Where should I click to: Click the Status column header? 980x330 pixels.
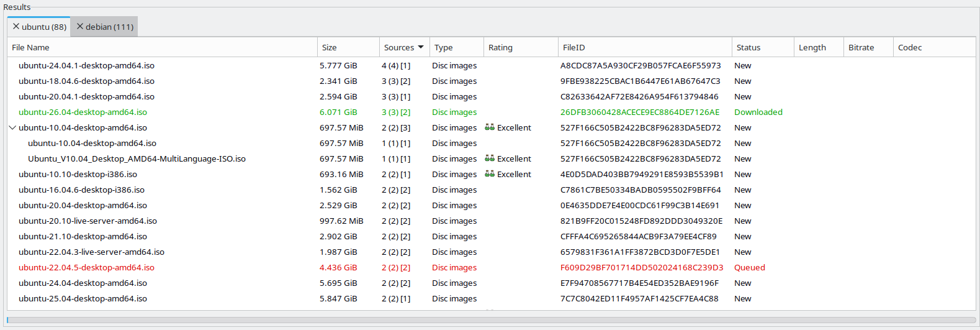click(763, 47)
